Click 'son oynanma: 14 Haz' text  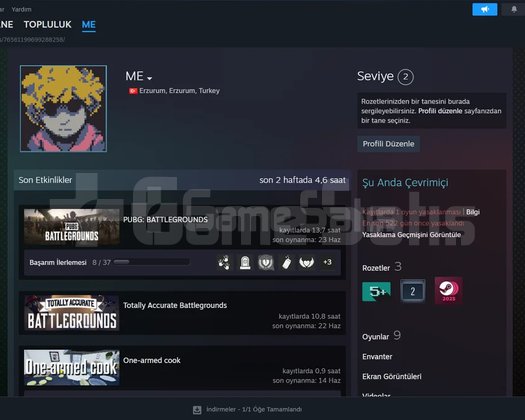(306, 380)
